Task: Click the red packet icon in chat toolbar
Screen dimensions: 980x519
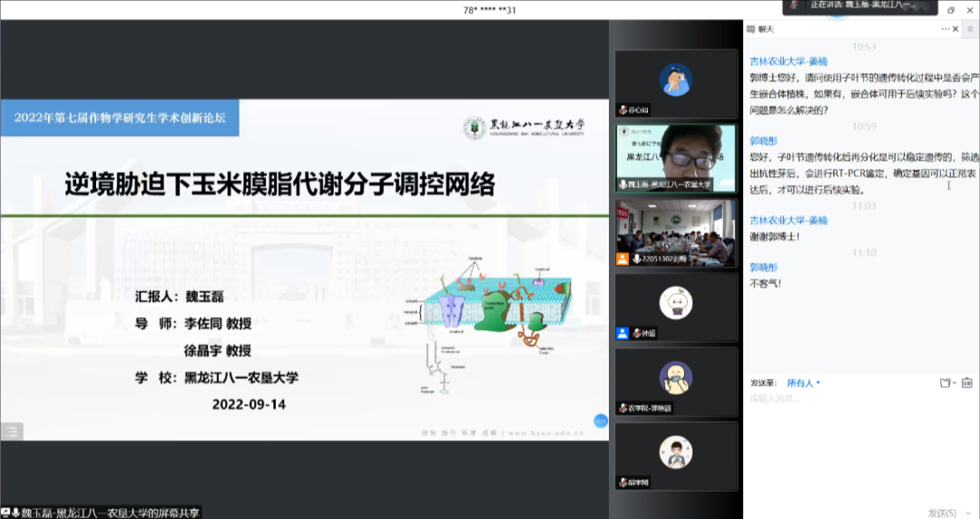Action: (967, 383)
